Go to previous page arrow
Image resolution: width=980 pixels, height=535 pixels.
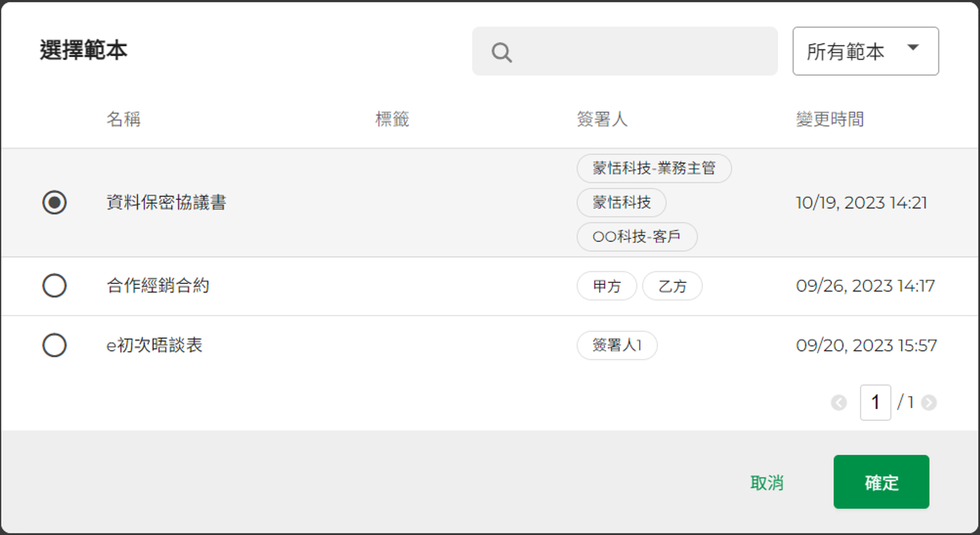[839, 403]
